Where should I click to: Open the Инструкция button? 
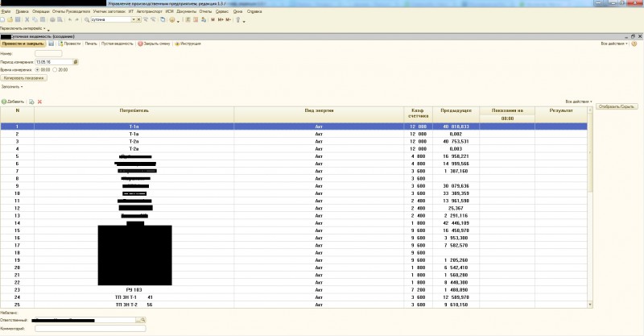click(188, 44)
